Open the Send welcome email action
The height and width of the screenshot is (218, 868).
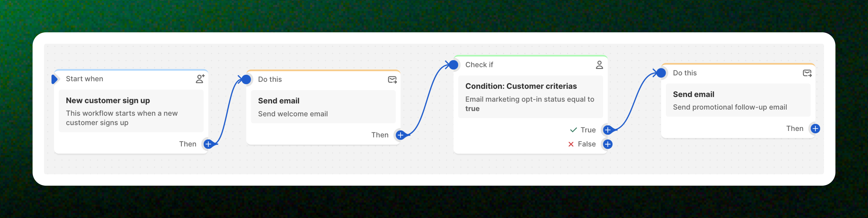coord(323,107)
